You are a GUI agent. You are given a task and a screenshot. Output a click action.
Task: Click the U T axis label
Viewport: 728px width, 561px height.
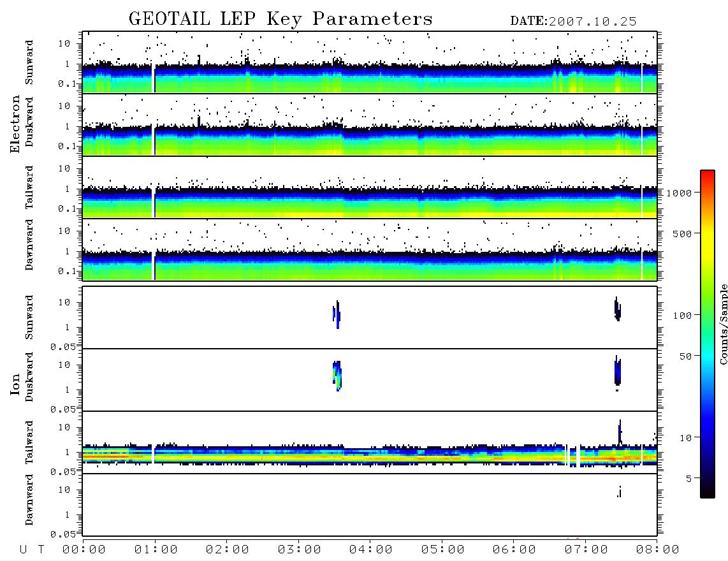pyautogui.click(x=32, y=550)
